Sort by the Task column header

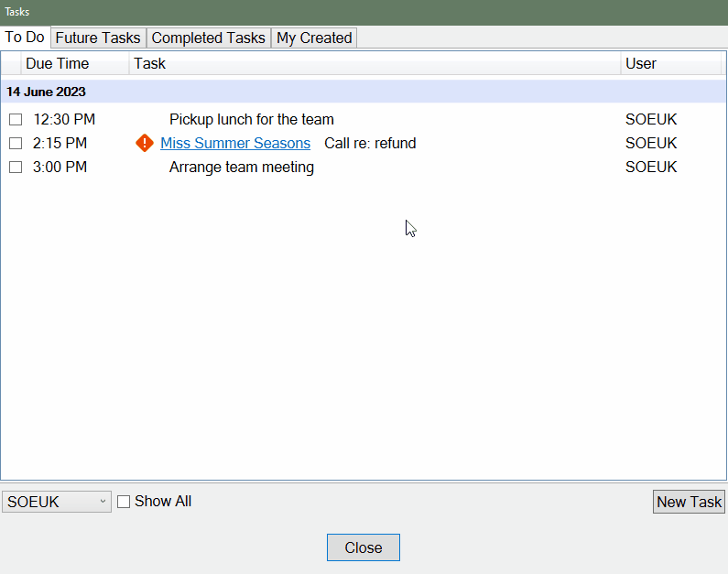pyautogui.click(x=375, y=63)
